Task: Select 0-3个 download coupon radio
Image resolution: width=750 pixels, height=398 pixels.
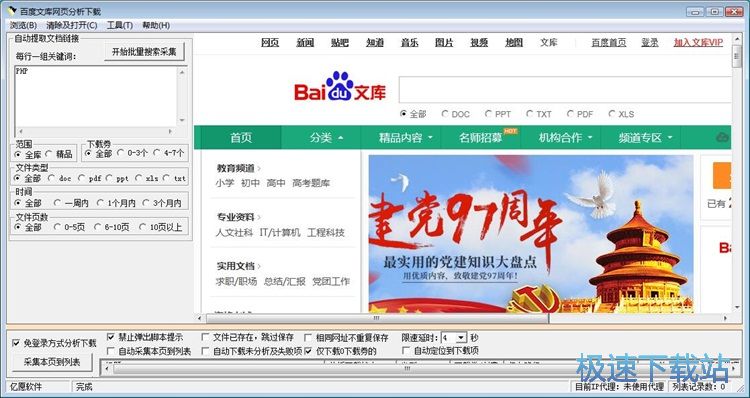Action: [120, 153]
